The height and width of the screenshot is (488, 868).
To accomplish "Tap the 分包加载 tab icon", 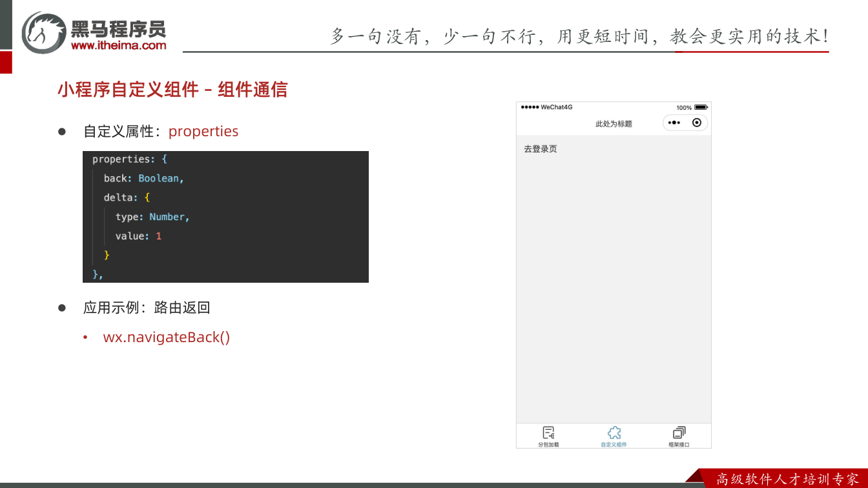I will point(549,432).
